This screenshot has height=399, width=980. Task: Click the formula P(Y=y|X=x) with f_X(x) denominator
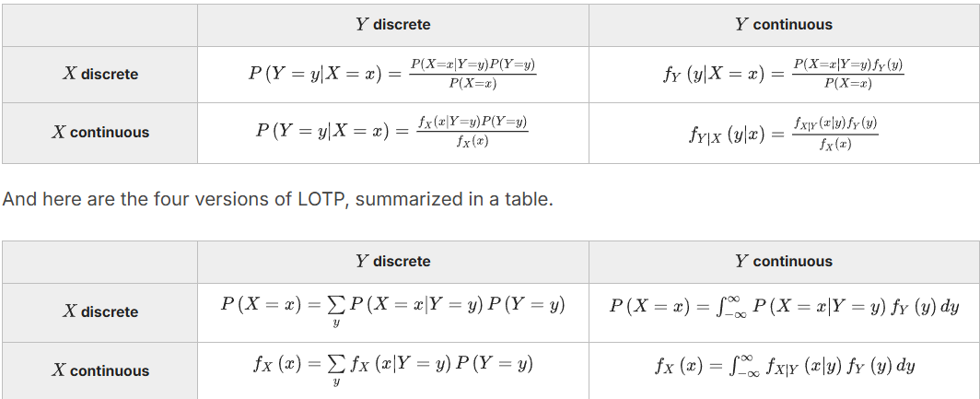[x=392, y=133]
